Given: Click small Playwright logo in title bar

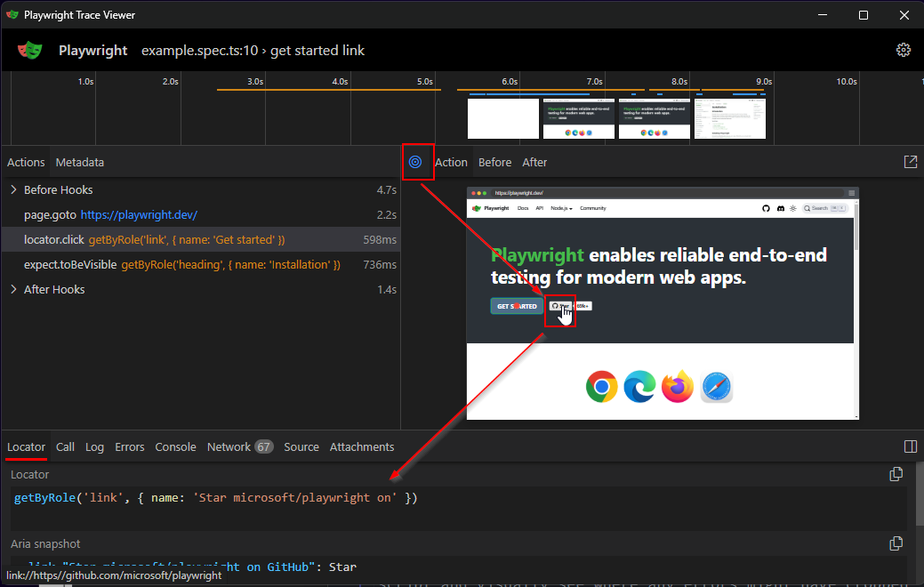Looking at the screenshot, I should click(x=12, y=15).
